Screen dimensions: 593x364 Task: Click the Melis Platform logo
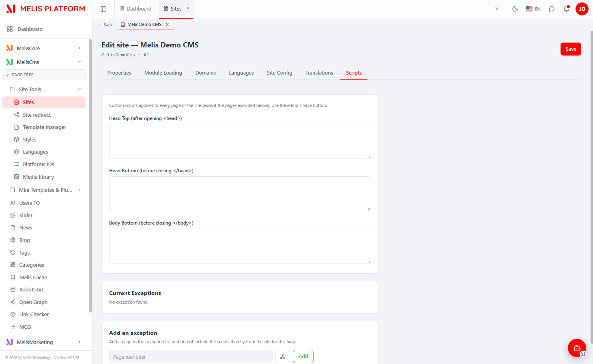[x=46, y=9]
